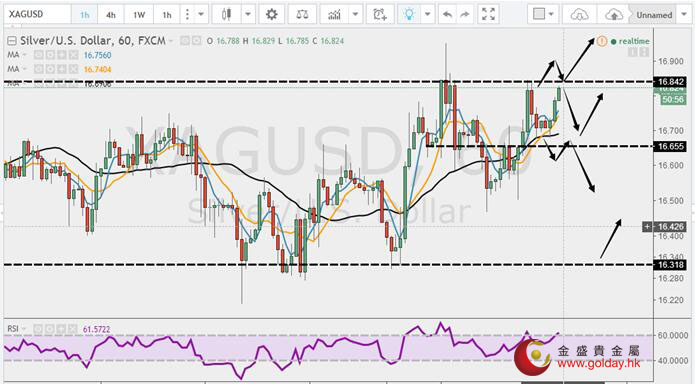695x384 pixels.
Task: Click the undo arrow
Action: click(447, 15)
